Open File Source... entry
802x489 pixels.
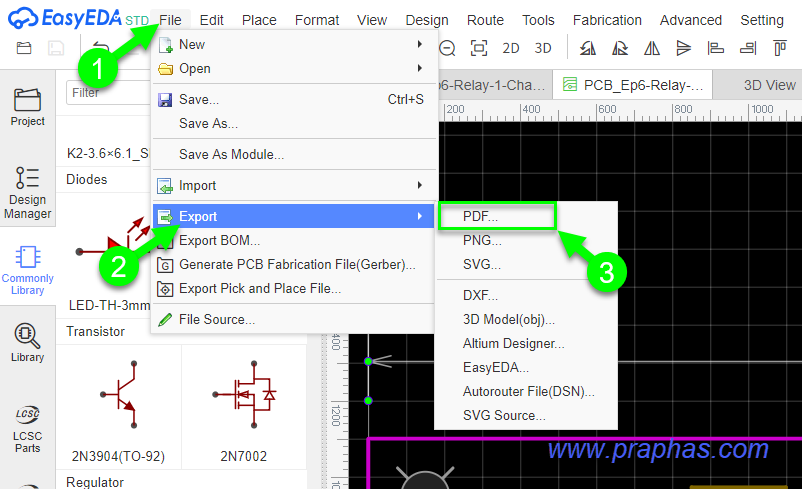point(294,319)
